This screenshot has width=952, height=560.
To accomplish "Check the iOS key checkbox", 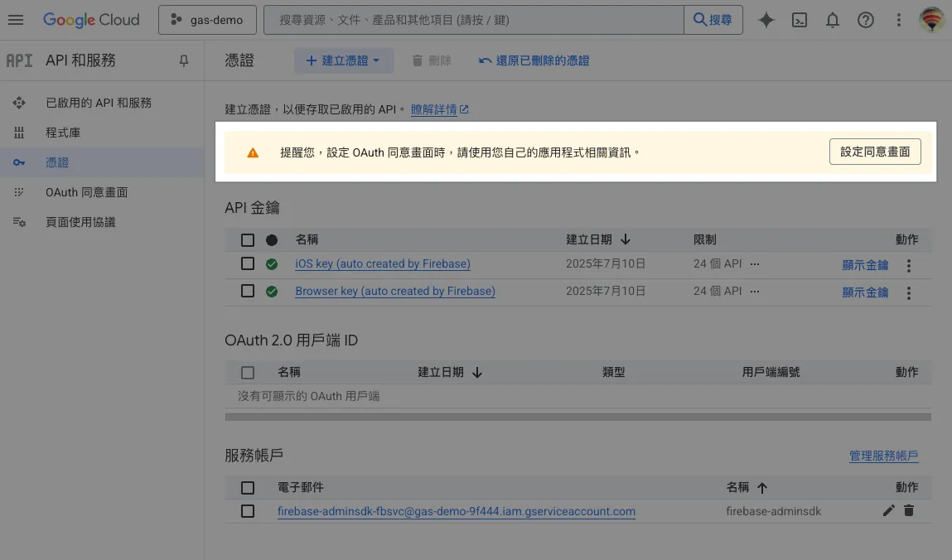I will pyautogui.click(x=248, y=264).
